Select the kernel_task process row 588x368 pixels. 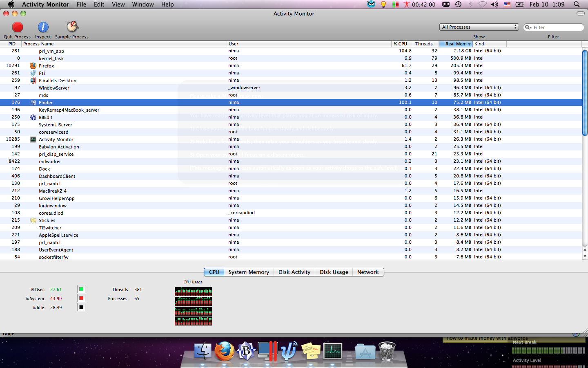tap(291, 58)
